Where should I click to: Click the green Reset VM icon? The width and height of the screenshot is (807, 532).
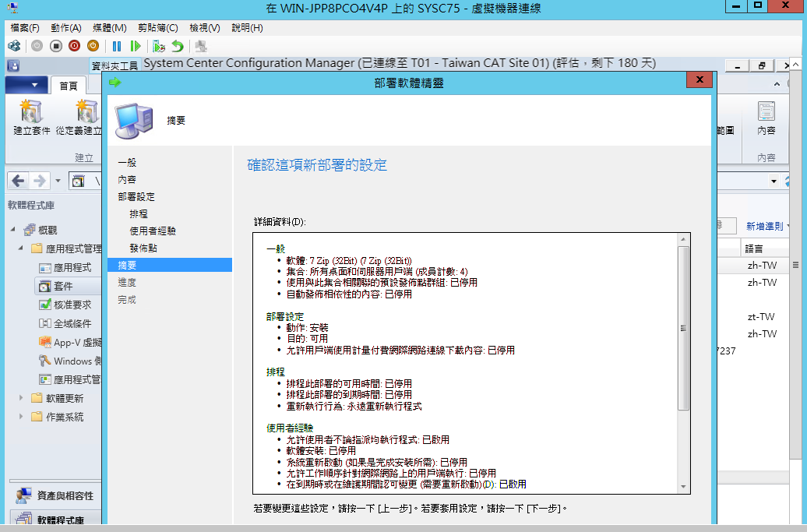(136, 46)
